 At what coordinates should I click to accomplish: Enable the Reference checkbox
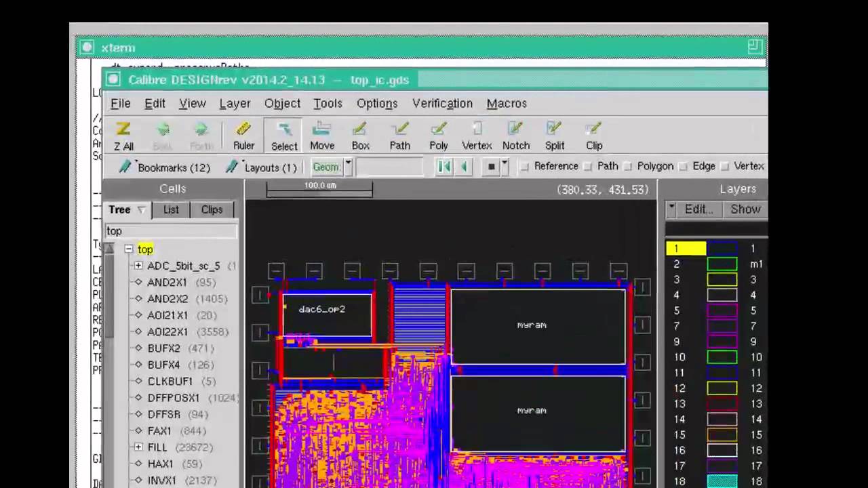click(524, 167)
